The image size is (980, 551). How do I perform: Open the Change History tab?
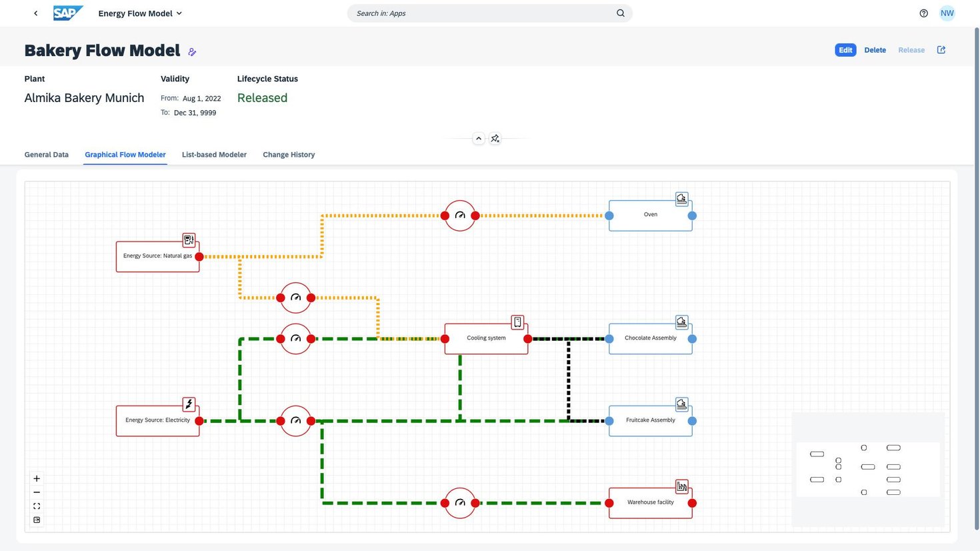[x=289, y=154]
